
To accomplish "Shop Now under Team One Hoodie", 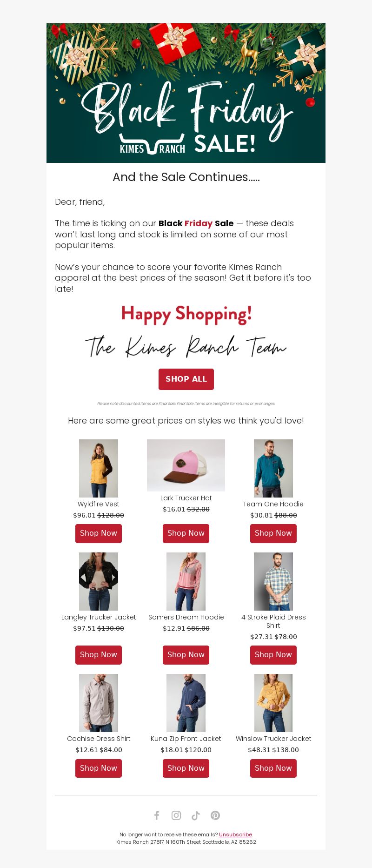I will pos(273,533).
